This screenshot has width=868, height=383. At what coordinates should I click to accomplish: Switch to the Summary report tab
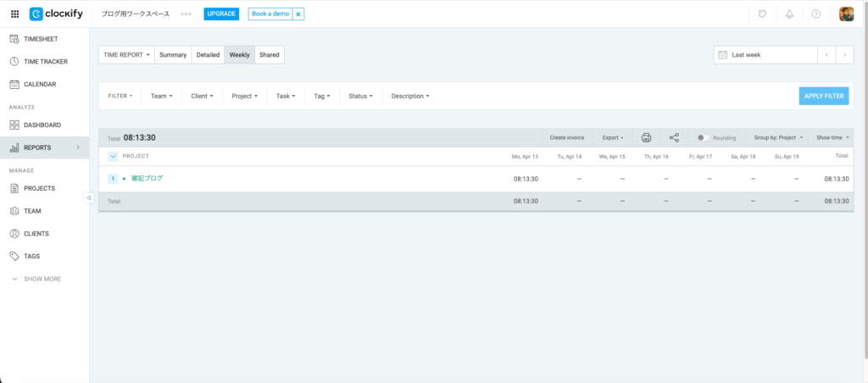[x=173, y=55]
